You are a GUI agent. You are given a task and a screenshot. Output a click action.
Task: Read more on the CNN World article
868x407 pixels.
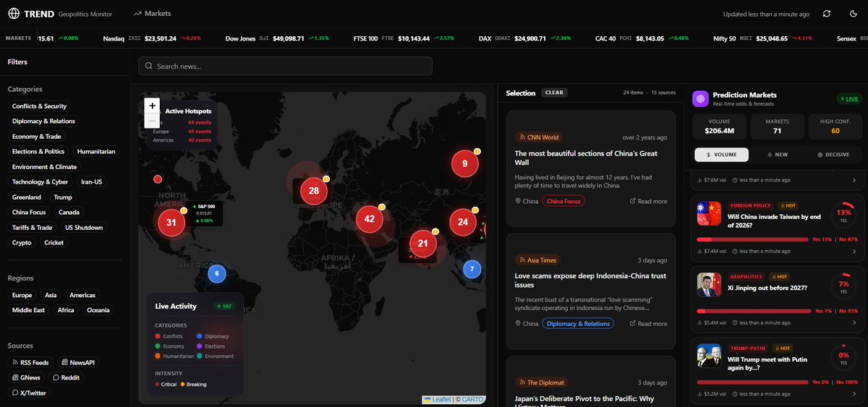pos(649,201)
